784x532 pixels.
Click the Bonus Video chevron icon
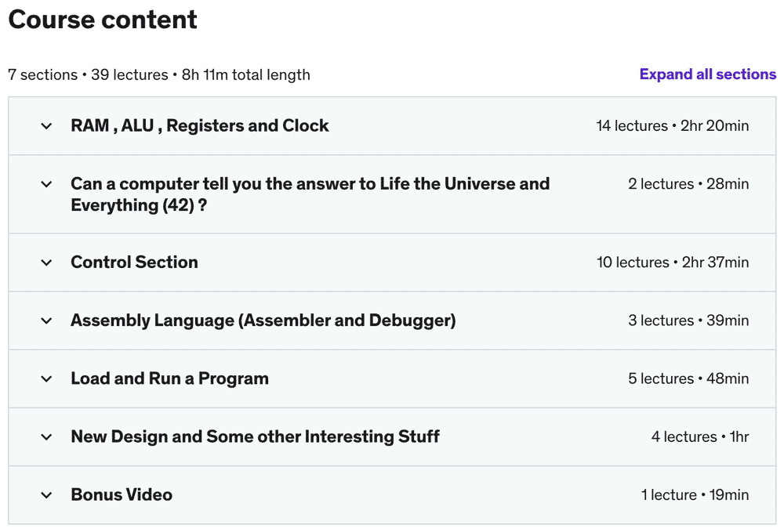click(46, 495)
